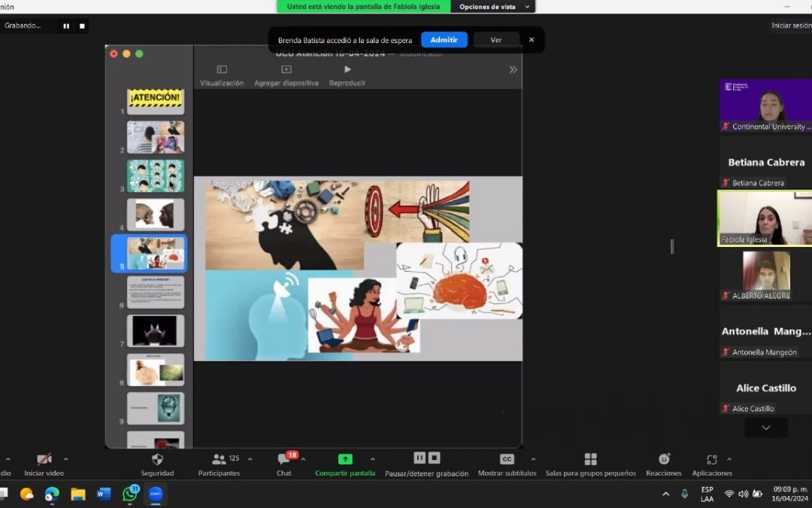Open the Aplicaciones panel
This screenshot has width=812, height=508.
click(711, 460)
